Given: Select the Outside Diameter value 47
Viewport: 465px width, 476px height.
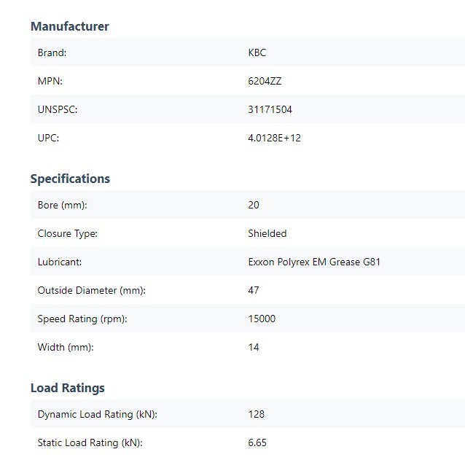Looking at the screenshot, I should coord(254,290).
